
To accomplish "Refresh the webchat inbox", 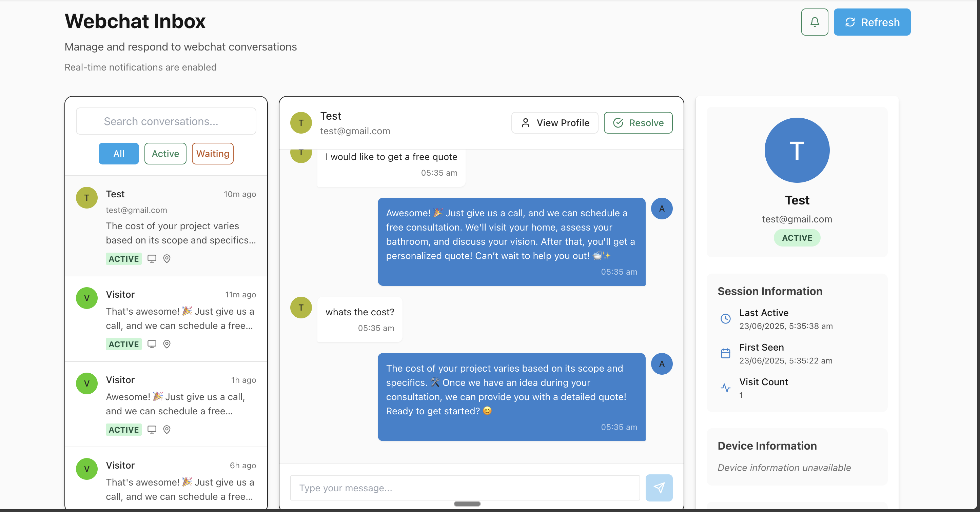I will point(871,22).
